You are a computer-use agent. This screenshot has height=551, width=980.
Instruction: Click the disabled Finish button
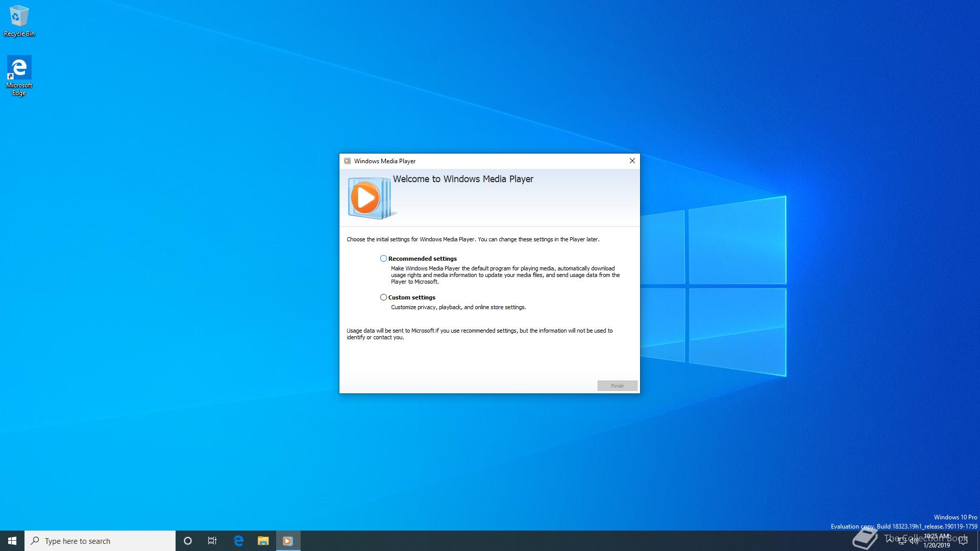[x=617, y=386]
